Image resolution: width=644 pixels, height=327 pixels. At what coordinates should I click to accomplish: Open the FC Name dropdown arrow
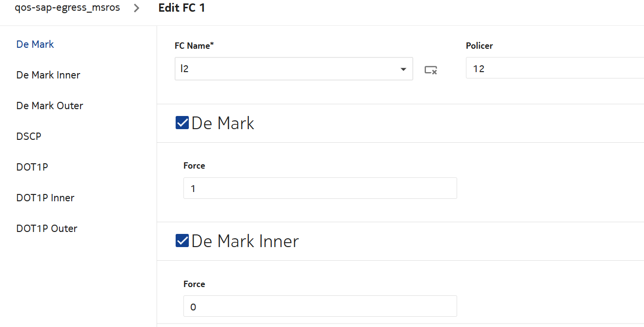[403, 69]
